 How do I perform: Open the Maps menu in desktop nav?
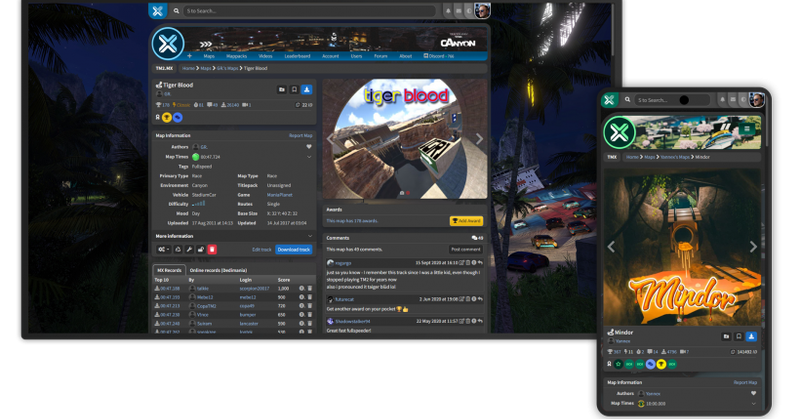pyautogui.click(x=209, y=56)
